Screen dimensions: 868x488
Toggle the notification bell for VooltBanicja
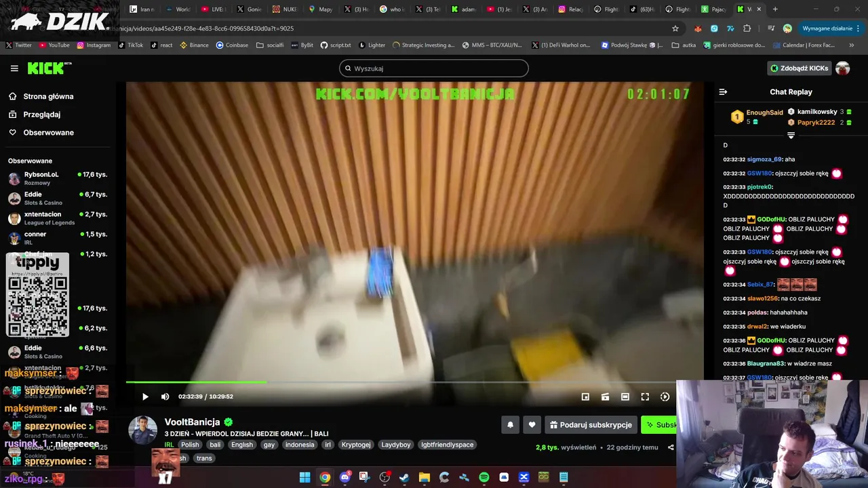pyautogui.click(x=511, y=425)
